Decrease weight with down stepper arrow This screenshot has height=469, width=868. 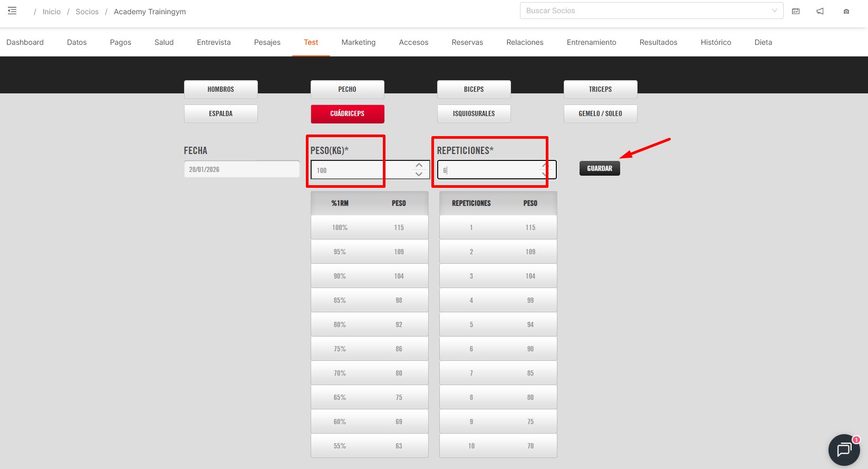[419, 174]
